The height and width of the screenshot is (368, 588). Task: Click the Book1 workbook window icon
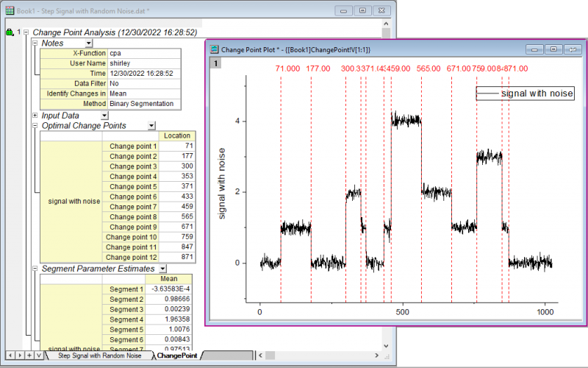pyautogui.click(x=10, y=10)
